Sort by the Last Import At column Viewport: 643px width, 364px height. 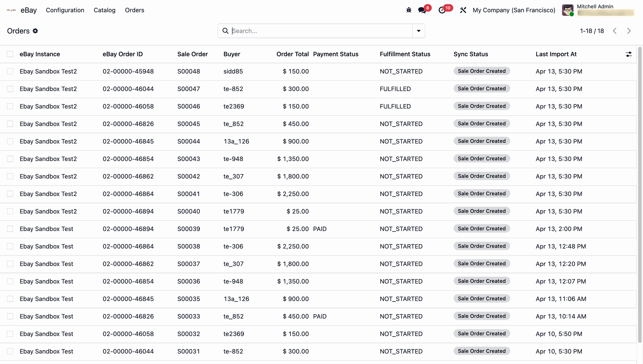pyautogui.click(x=556, y=54)
